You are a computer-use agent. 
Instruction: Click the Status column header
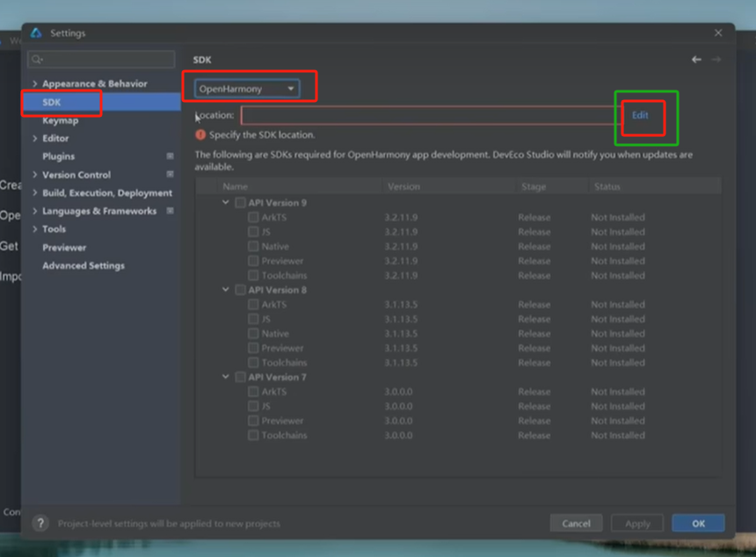pyautogui.click(x=607, y=186)
